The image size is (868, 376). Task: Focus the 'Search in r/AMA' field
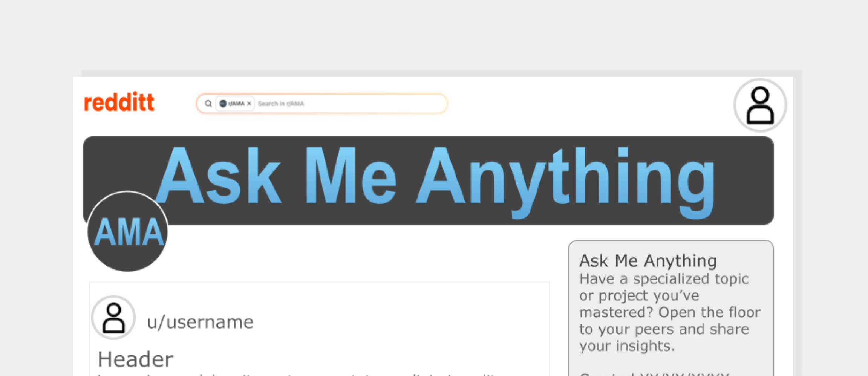pos(351,104)
